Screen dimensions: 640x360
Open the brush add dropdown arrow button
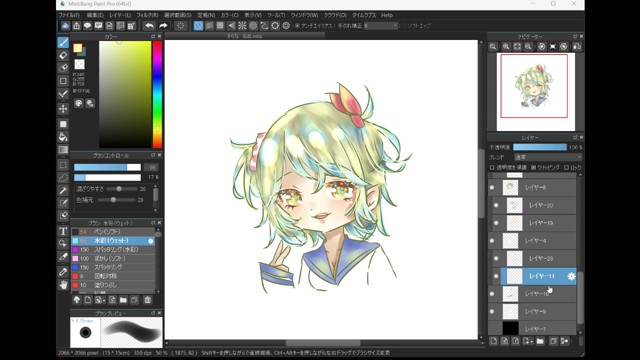click(100, 300)
